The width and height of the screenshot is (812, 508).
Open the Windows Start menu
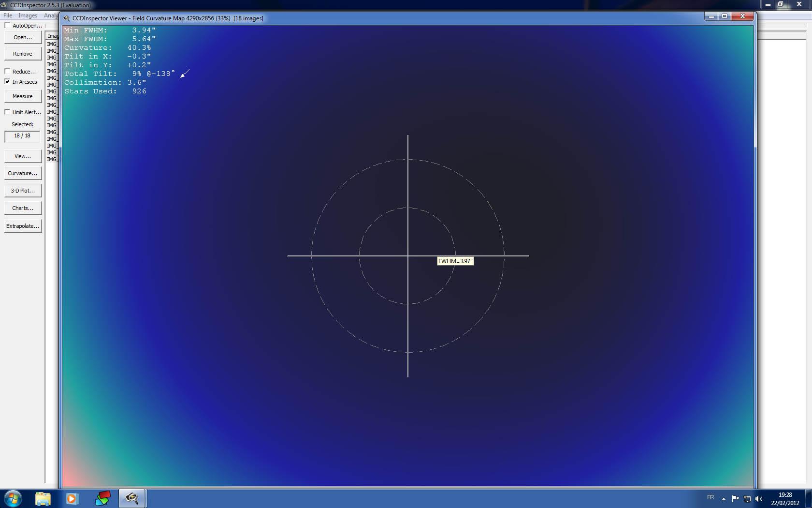click(13, 498)
